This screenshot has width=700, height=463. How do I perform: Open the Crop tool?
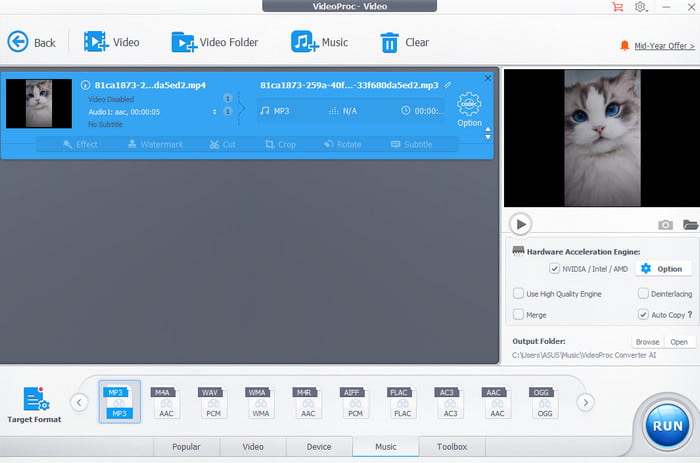(x=280, y=144)
